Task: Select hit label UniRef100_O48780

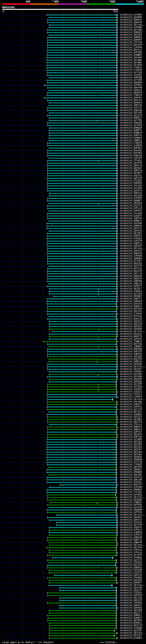Action: click(131, 98)
